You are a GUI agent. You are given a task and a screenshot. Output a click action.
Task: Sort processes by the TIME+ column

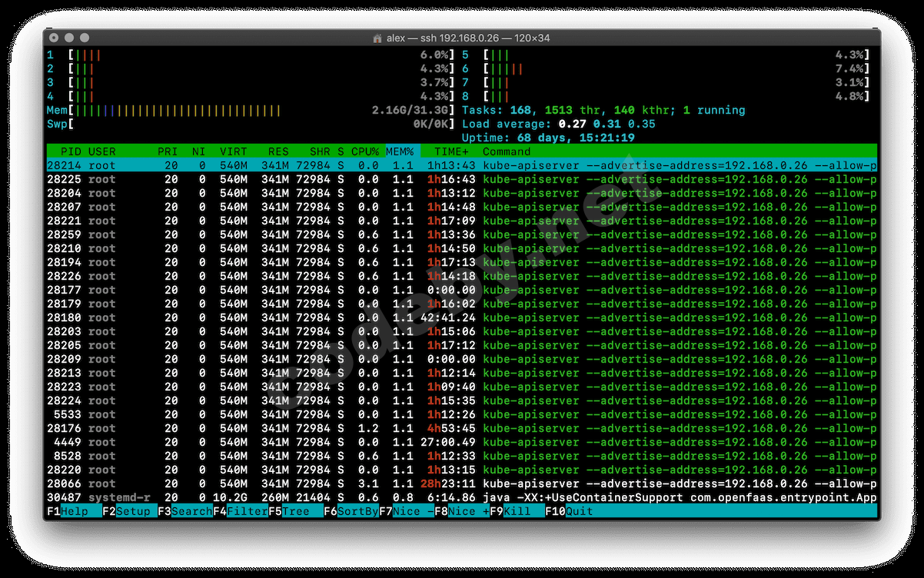coord(450,151)
